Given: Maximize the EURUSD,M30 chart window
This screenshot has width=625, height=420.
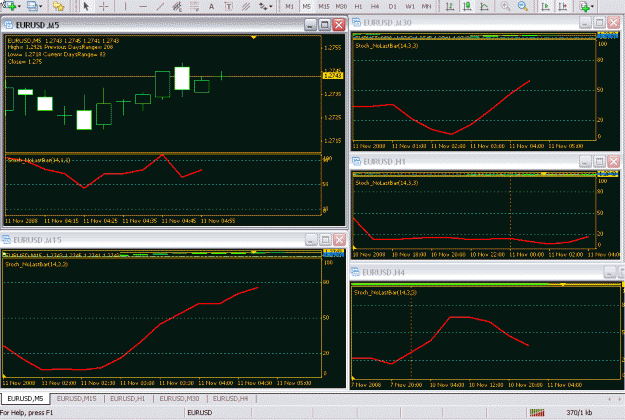Looking at the screenshot, I should [599, 23].
